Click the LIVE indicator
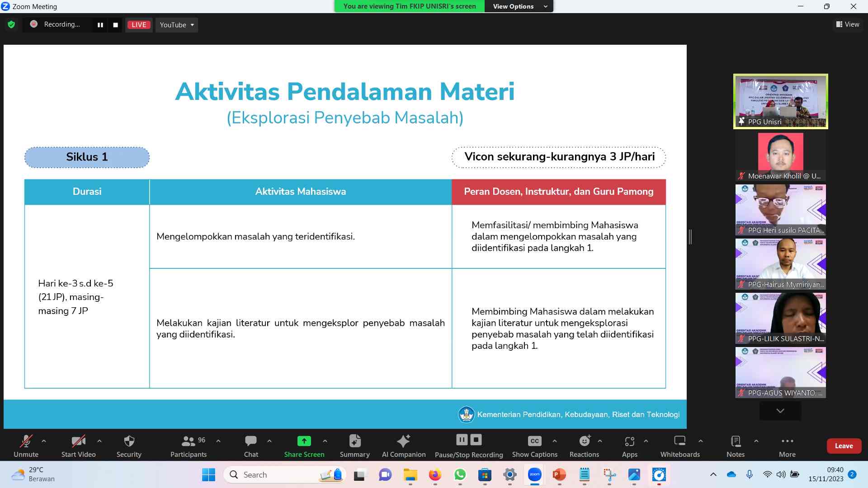The width and height of the screenshot is (868, 488). 139,25
